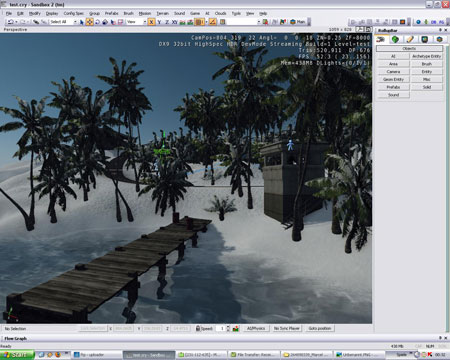
Task: Click the Solid object button
Action: 427,87
